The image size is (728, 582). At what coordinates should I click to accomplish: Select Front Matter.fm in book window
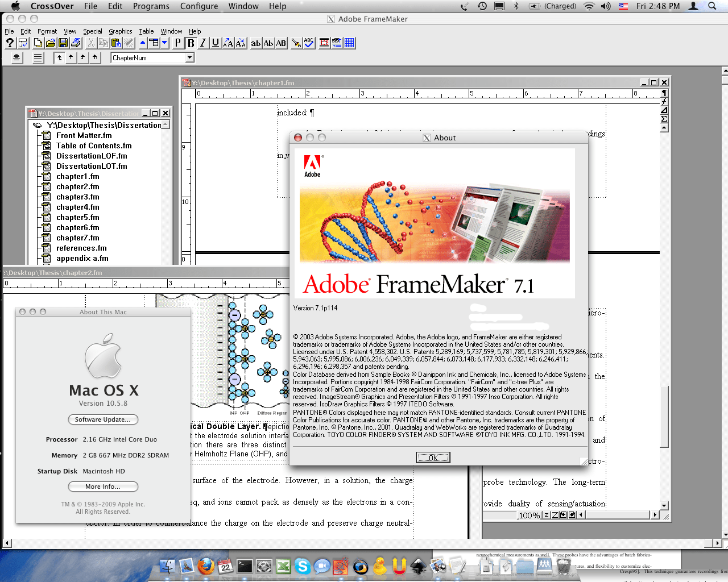(x=84, y=135)
